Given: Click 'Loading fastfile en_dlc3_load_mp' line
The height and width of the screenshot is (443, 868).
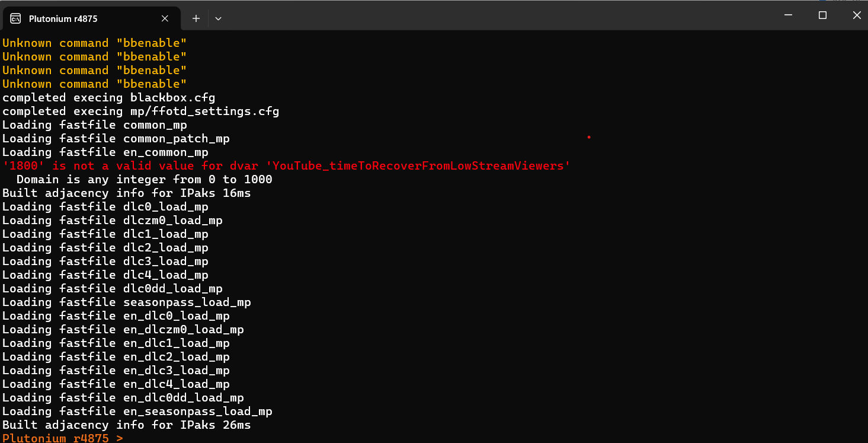Looking at the screenshot, I should pos(116,370).
